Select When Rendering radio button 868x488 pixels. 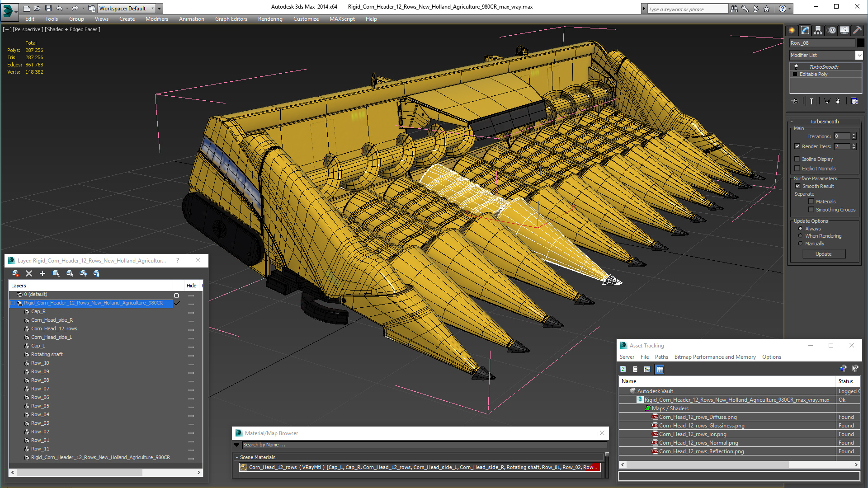click(800, 236)
